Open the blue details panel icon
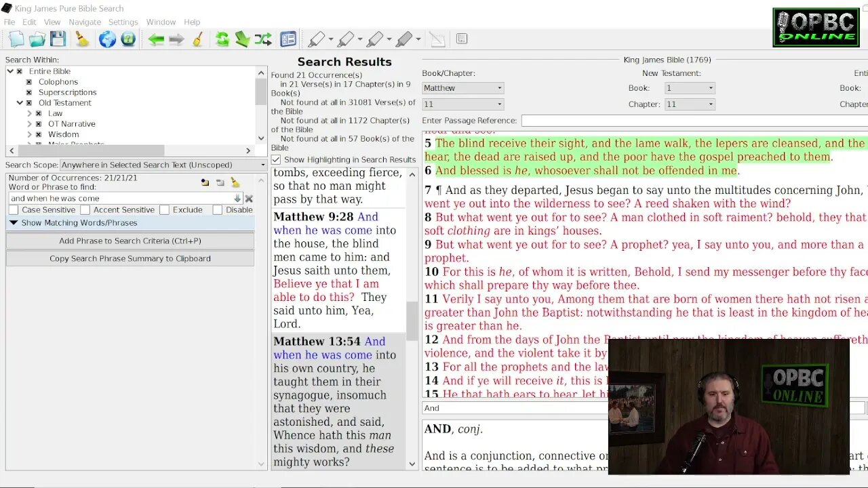 [x=288, y=39]
